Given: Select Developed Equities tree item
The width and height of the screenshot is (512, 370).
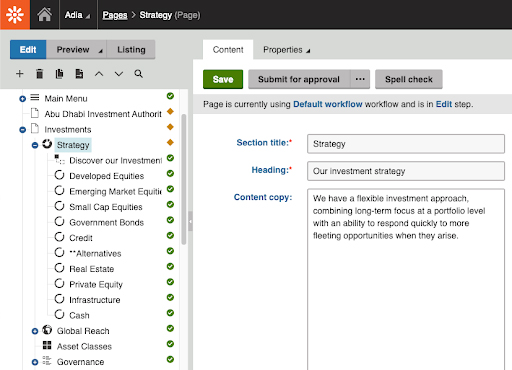Looking at the screenshot, I should [106, 176].
